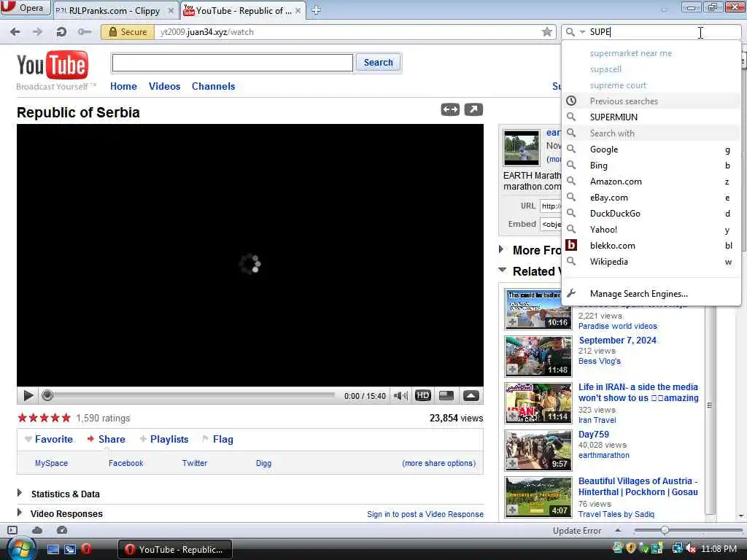This screenshot has width=747, height=560.
Task: Toggle HD quality
Action: pos(423,396)
